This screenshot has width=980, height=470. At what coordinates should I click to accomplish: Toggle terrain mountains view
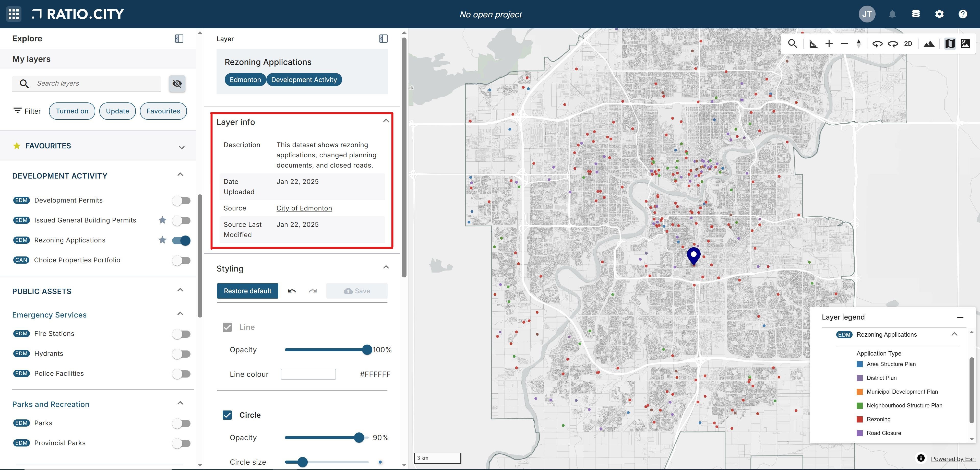[x=929, y=44]
